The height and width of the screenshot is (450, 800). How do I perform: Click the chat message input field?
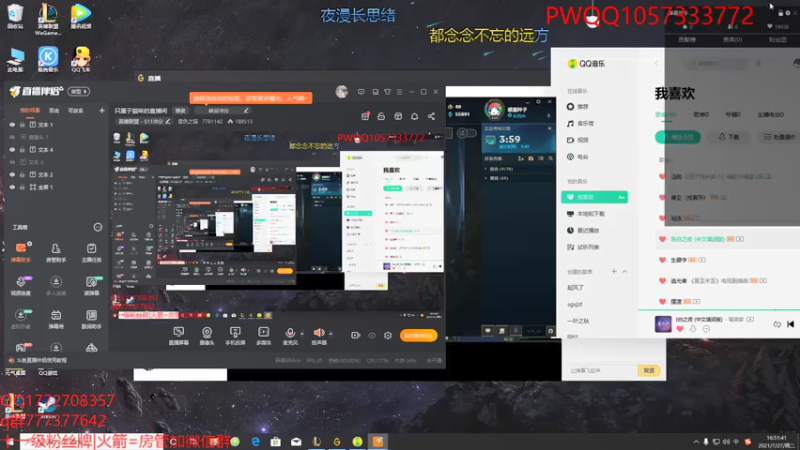click(601, 370)
